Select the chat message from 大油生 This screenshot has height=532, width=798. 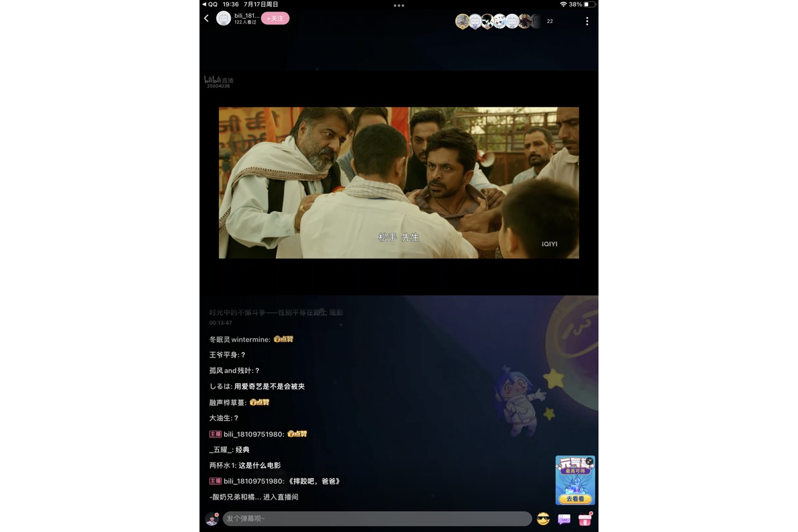click(224, 418)
